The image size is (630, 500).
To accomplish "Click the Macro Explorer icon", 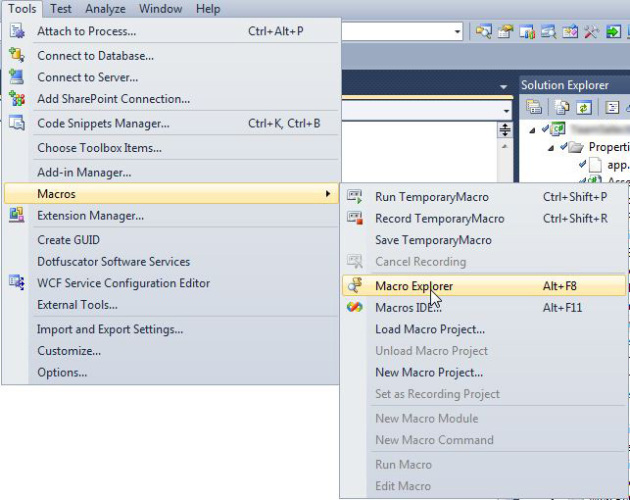I will 355,285.
